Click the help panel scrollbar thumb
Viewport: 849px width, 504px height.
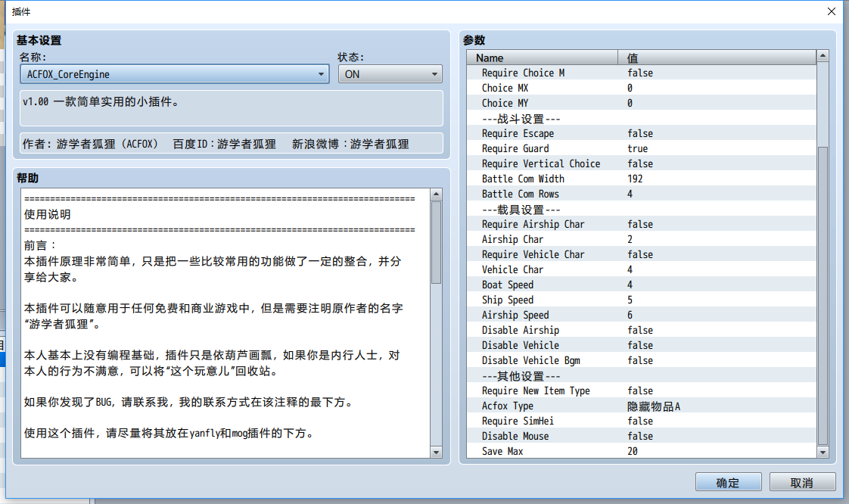[436, 242]
